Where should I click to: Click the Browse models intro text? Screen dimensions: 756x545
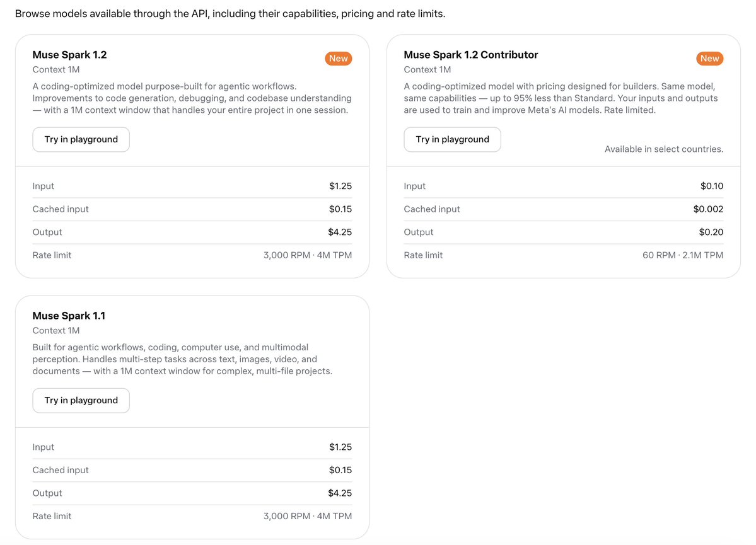230,13
